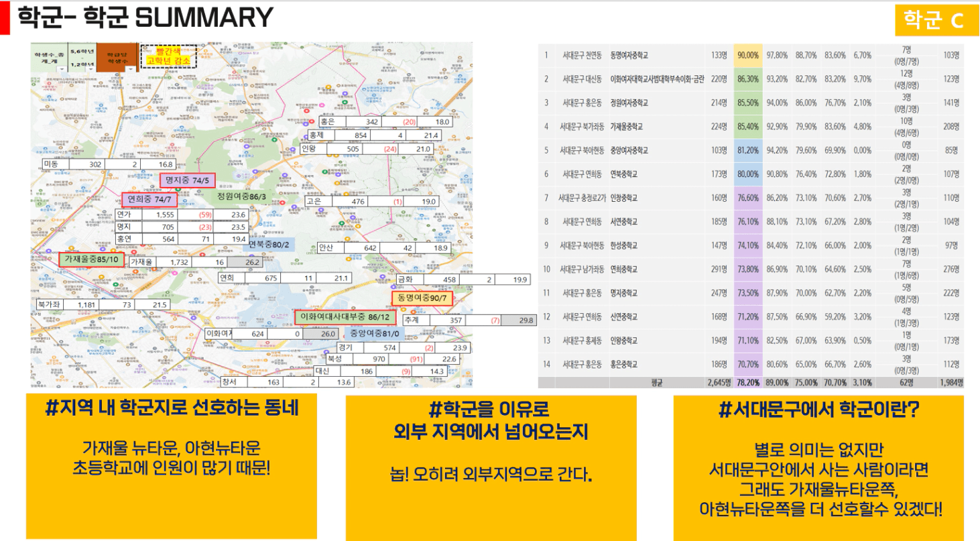Select 한성중학교 in the ranking table
The height and width of the screenshot is (541, 980).
(x=624, y=245)
